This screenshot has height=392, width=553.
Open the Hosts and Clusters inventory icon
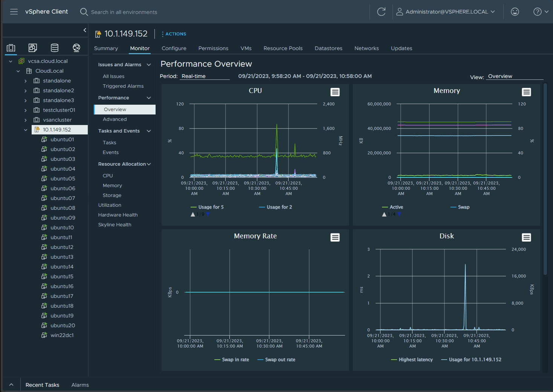[x=11, y=48]
